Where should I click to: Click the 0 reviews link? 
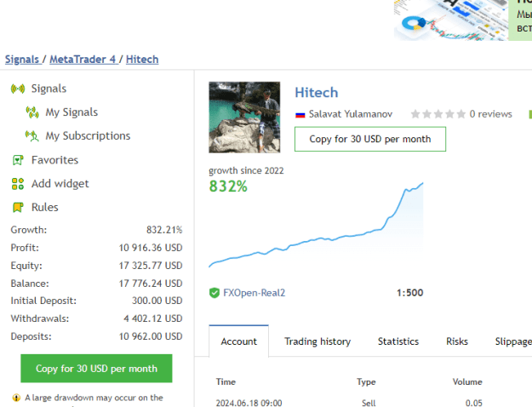click(490, 114)
